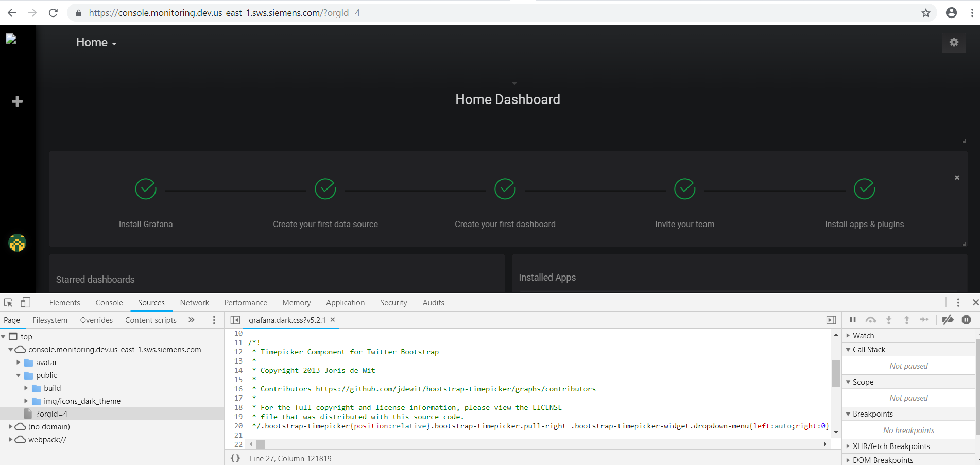Pause script execution in the debugger

[853, 320]
